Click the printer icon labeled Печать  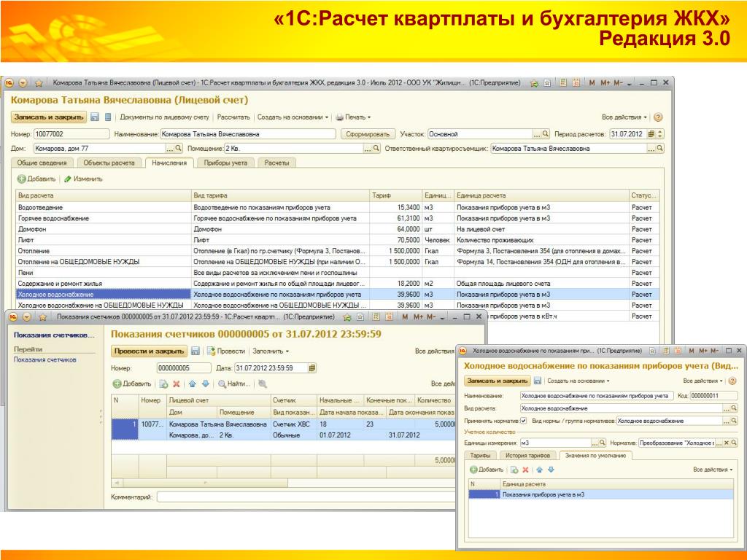(x=340, y=117)
